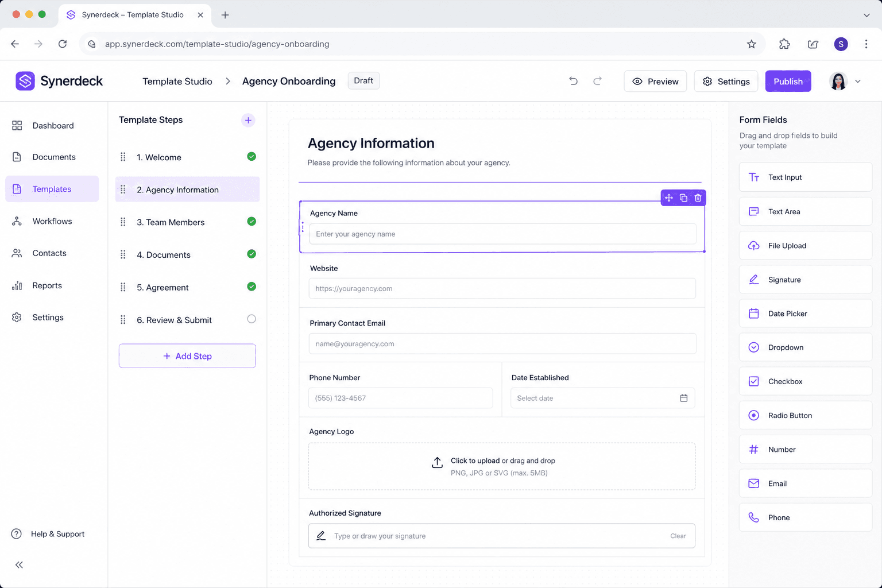Open a new browser tab
The image size is (882, 588).
click(225, 15)
